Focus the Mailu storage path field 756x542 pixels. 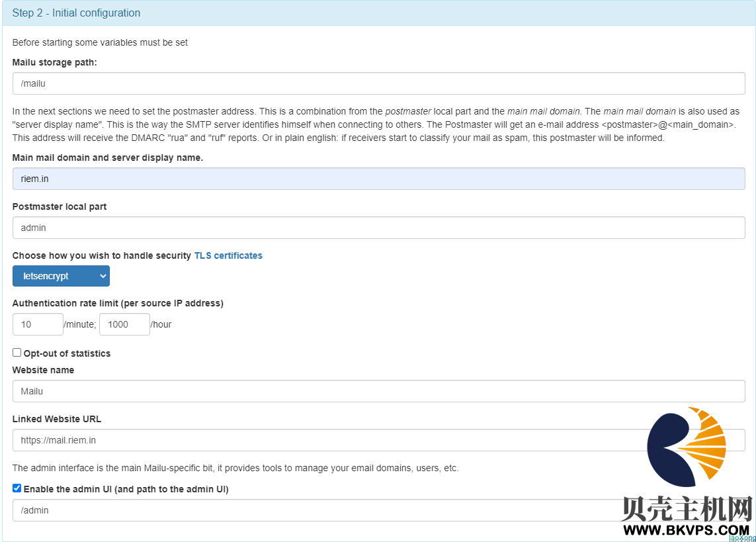378,84
